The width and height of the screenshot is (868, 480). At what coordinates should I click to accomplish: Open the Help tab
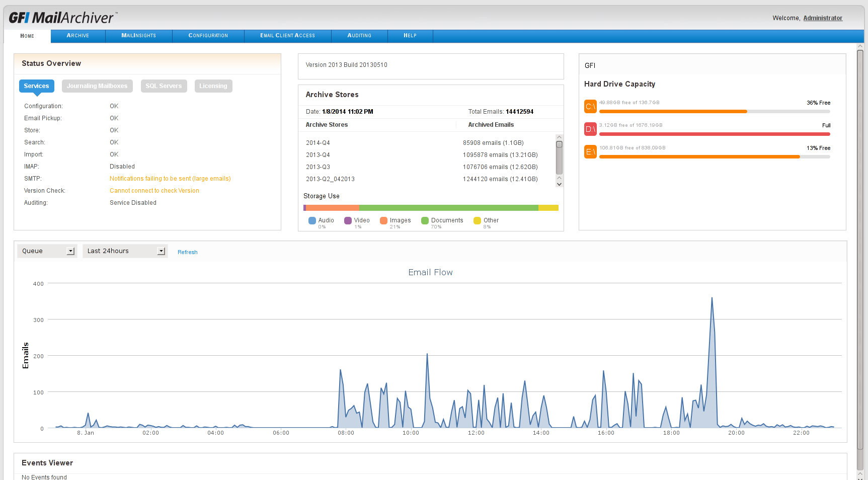point(410,36)
